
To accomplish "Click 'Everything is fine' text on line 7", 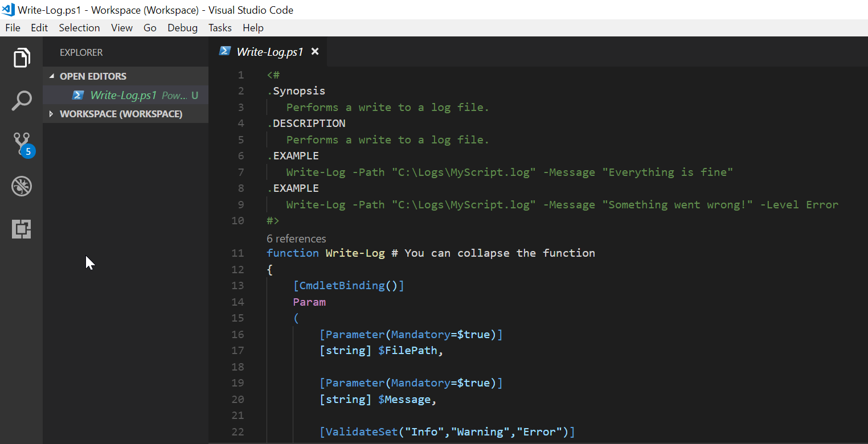I will (668, 172).
